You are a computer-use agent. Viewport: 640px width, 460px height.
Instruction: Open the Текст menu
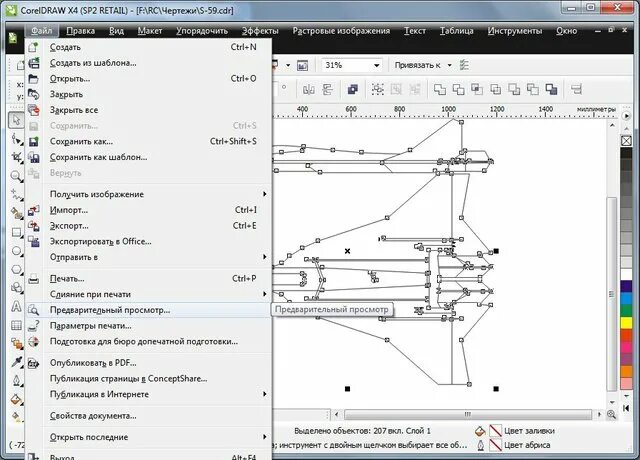point(415,31)
